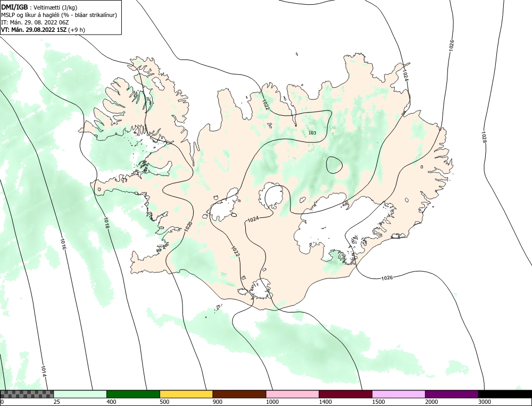This screenshot has width=532, height=406.
Task: Click the 1024 isobar label beside the central glacier
Action: [x=253, y=219]
